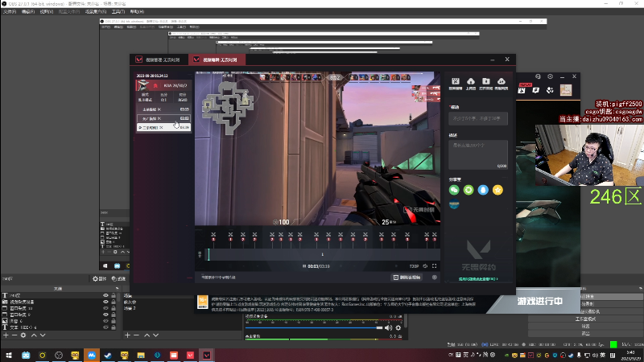The width and height of the screenshot is (644, 362).
Task: Switch to 视频管理-无畏时刻 tab
Action: 159,60
